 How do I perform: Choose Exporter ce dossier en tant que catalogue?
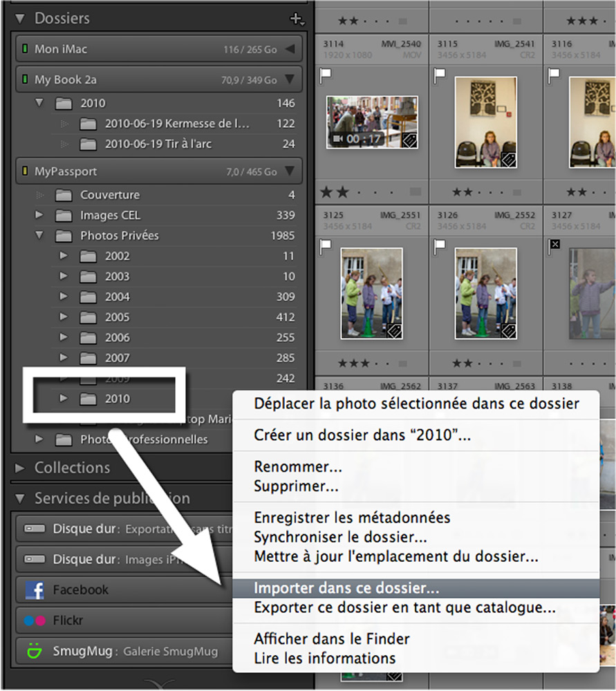tap(416, 607)
